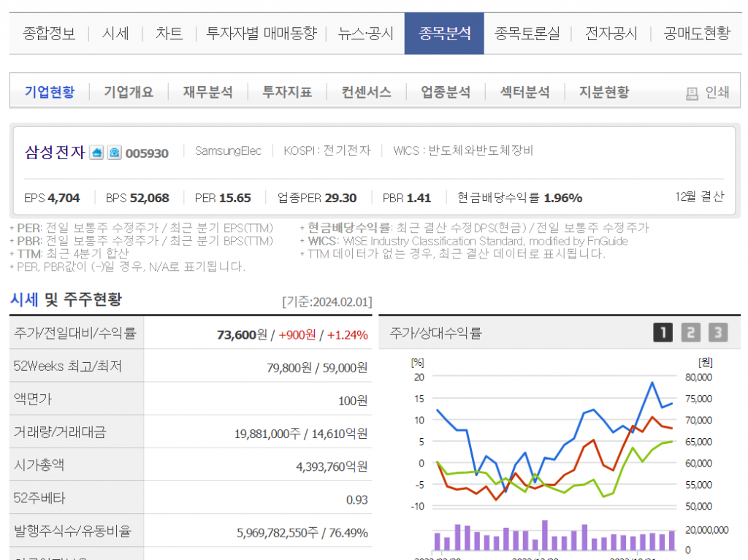Click the 52주베타 0.93 value
This screenshot has height=560, width=748.
(357, 500)
